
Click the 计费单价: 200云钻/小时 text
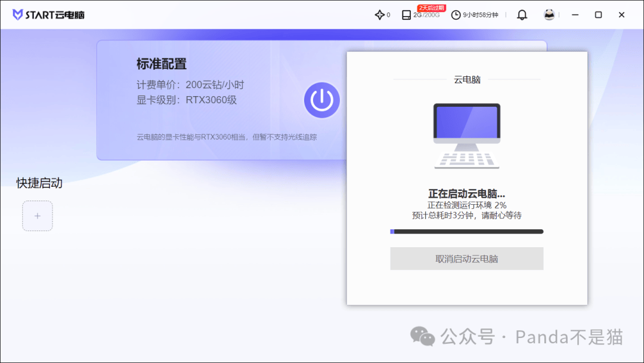(x=190, y=85)
